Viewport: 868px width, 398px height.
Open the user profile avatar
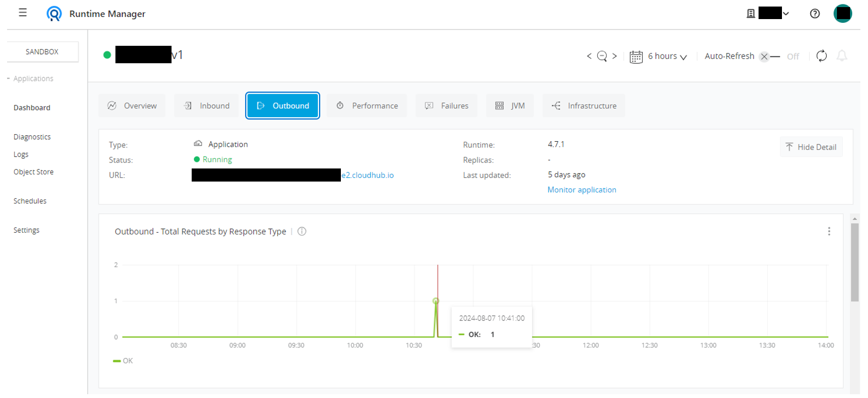click(x=842, y=14)
